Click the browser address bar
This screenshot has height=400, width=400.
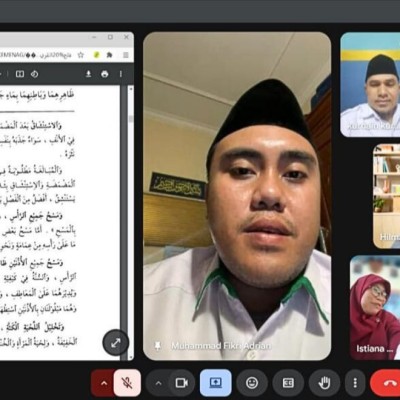click(36, 55)
